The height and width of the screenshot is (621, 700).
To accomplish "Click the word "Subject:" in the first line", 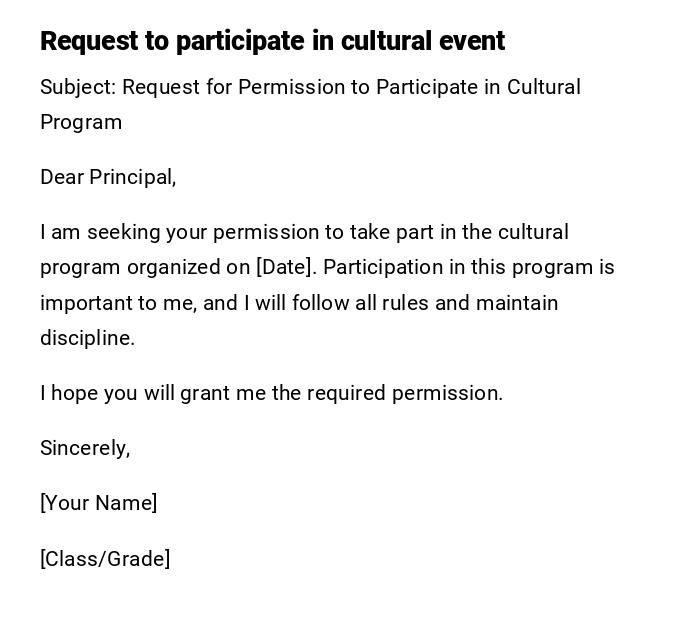I will tap(78, 87).
